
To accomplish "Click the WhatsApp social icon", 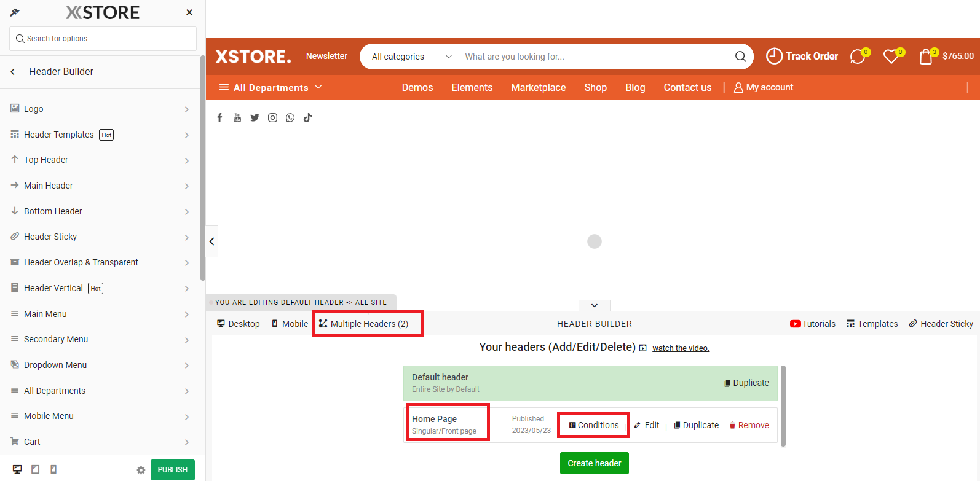I will pyautogui.click(x=290, y=117).
